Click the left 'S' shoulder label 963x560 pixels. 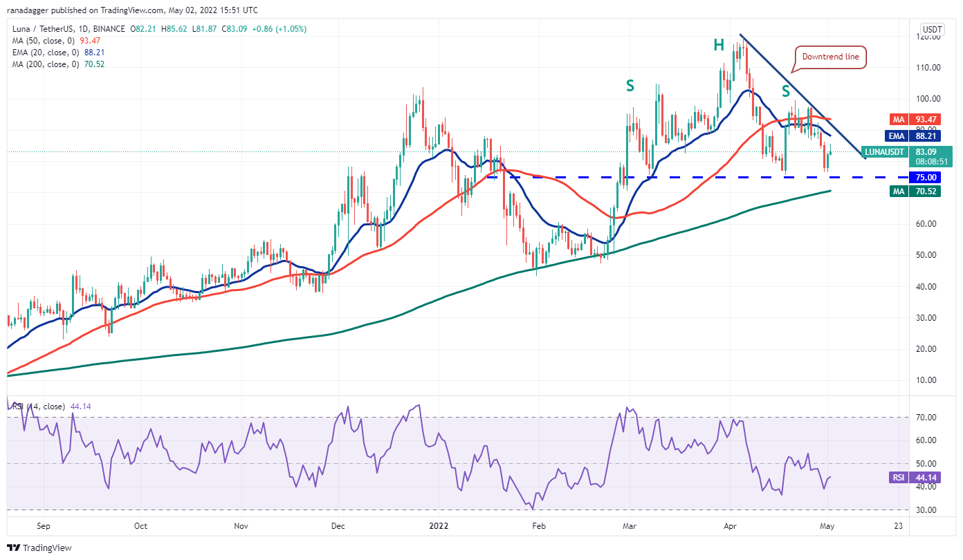point(630,86)
